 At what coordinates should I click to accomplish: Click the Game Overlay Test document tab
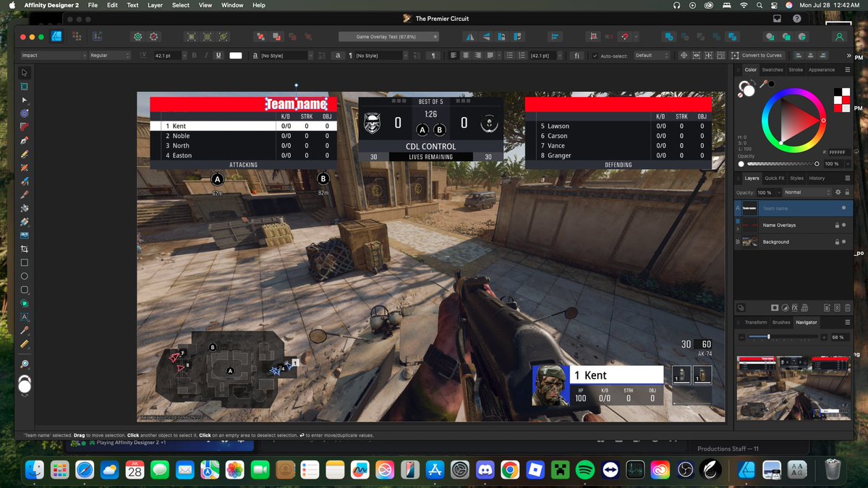pos(388,36)
